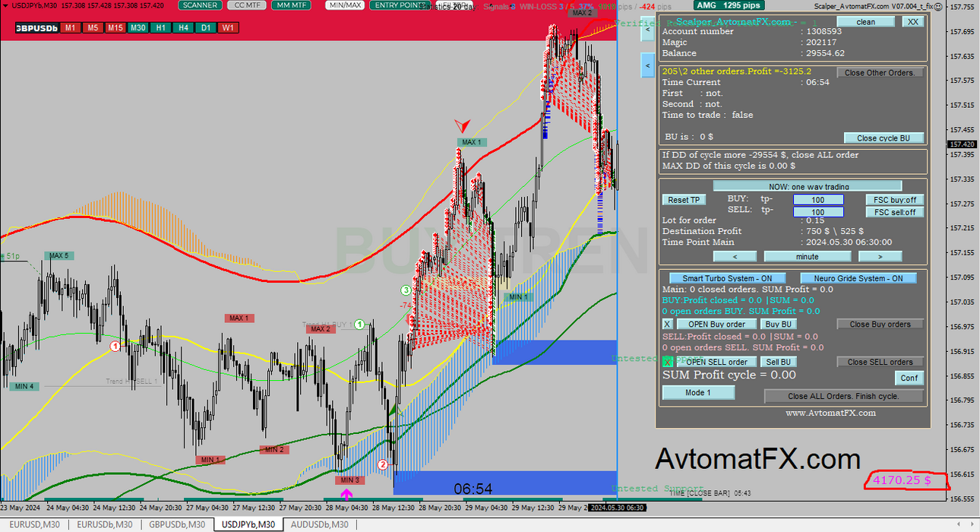This screenshot has width=980, height=532.
Task: Click Close Buy orders button
Action: pyautogui.click(x=880, y=324)
